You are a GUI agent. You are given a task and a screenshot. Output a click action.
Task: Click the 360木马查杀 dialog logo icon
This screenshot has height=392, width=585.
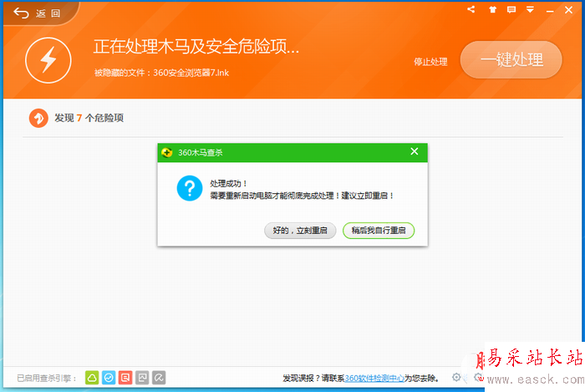click(167, 153)
